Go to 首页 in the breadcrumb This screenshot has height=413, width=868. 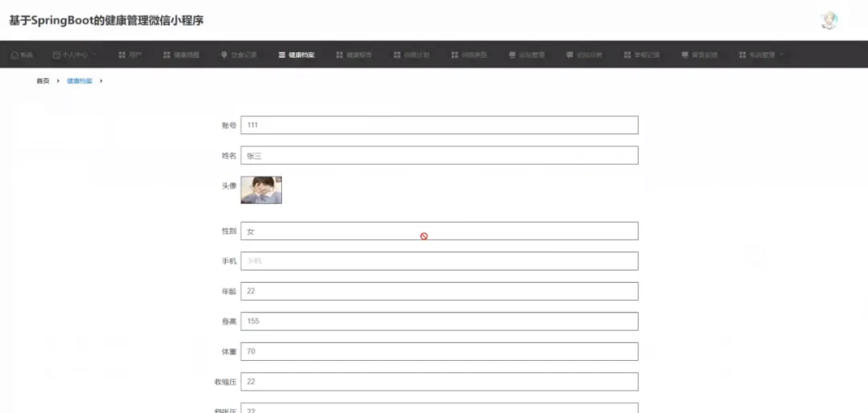tap(43, 81)
